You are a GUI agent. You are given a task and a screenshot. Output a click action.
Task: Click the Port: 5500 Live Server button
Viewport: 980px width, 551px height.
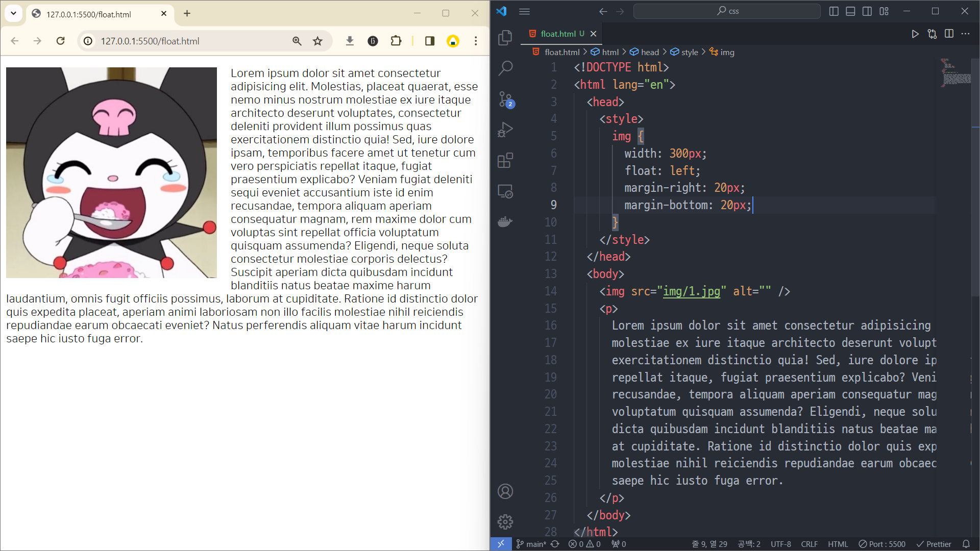882,544
